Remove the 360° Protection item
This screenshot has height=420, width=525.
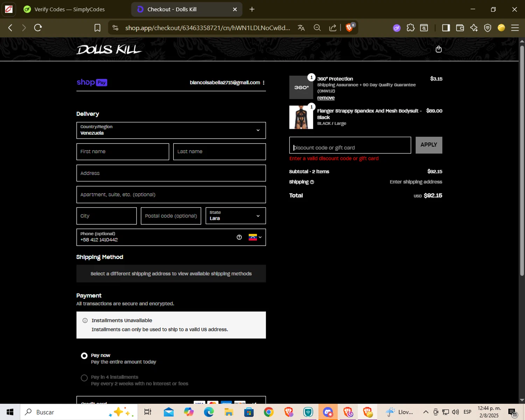[326, 98]
